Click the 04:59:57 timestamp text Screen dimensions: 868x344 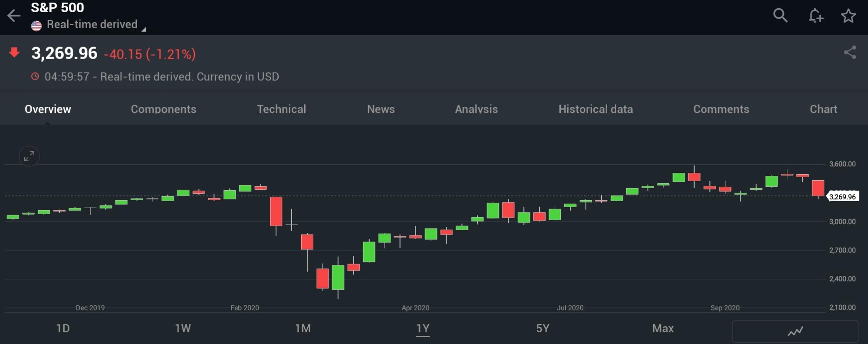[67, 77]
